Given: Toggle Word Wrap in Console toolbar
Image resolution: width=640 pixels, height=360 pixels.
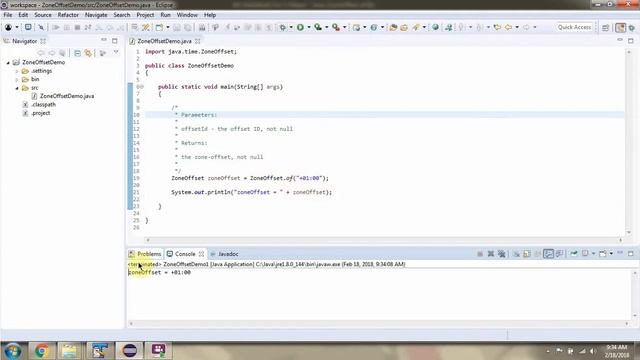Looking at the screenshot, I should coord(538,254).
